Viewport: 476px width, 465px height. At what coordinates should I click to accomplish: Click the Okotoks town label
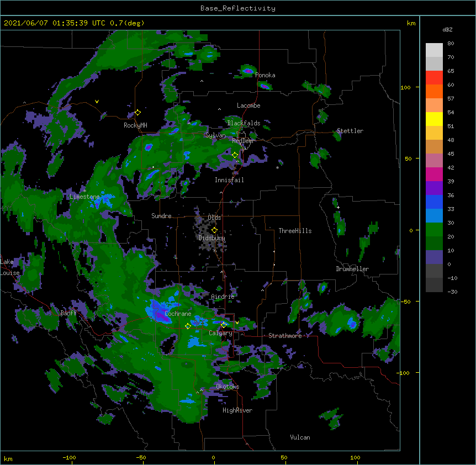(228, 387)
